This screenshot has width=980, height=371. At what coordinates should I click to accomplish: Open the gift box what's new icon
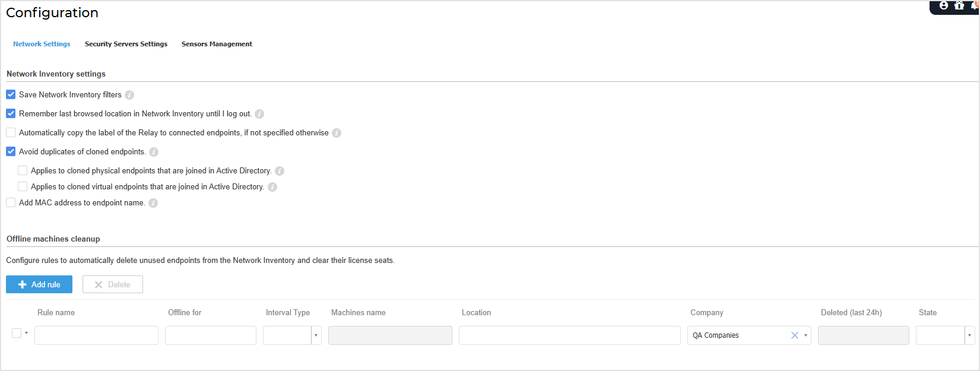[959, 5]
